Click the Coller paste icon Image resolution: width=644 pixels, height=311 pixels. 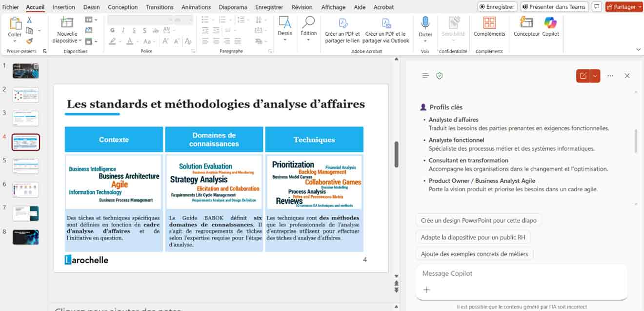[x=15, y=23]
